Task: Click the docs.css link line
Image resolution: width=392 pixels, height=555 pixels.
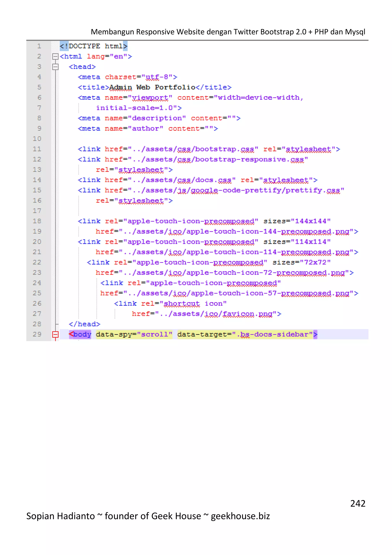Action: [x=198, y=180]
